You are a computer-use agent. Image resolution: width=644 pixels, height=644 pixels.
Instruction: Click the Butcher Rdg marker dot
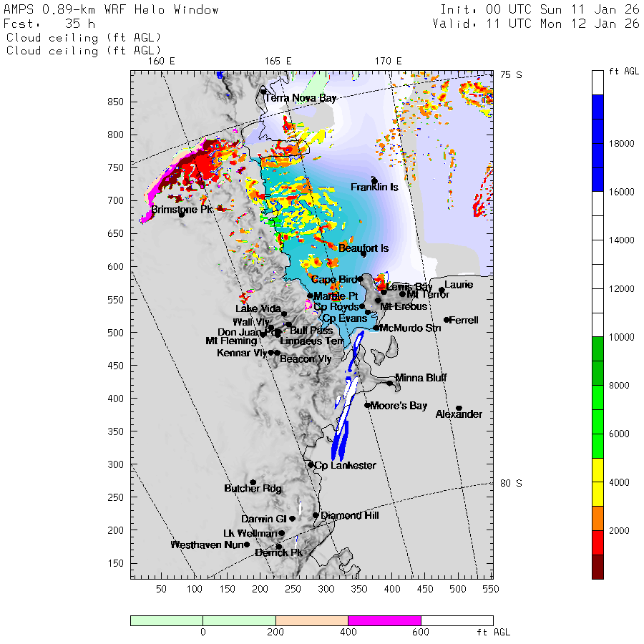(253, 482)
